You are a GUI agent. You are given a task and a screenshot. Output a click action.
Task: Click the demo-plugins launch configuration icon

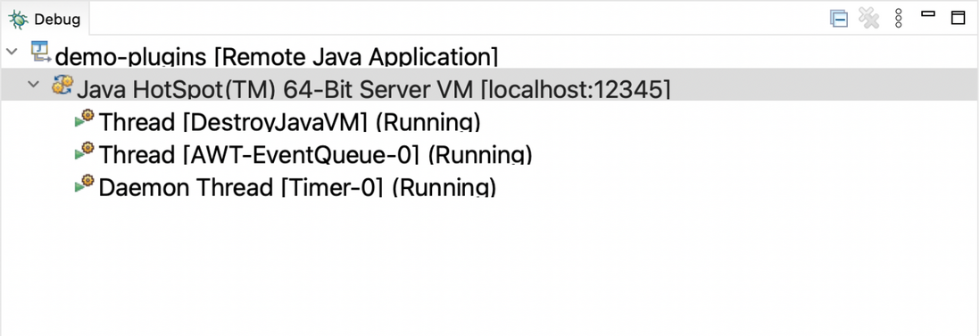pos(41,52)
